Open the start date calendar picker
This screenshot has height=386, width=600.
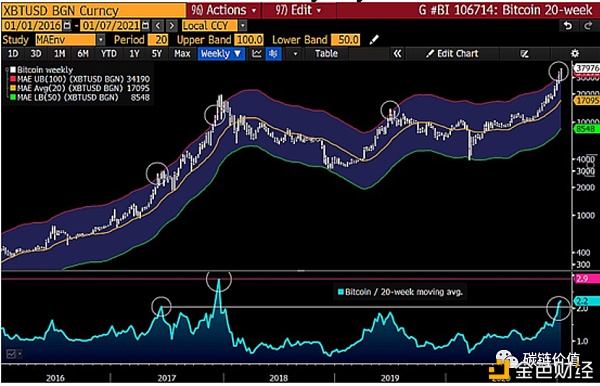click(67, 26)
